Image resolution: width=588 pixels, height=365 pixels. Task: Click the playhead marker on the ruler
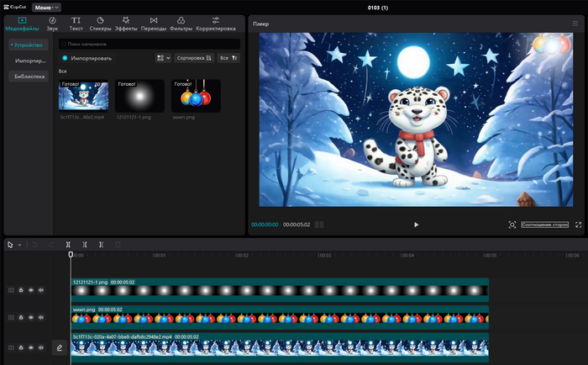pos(71,255)
